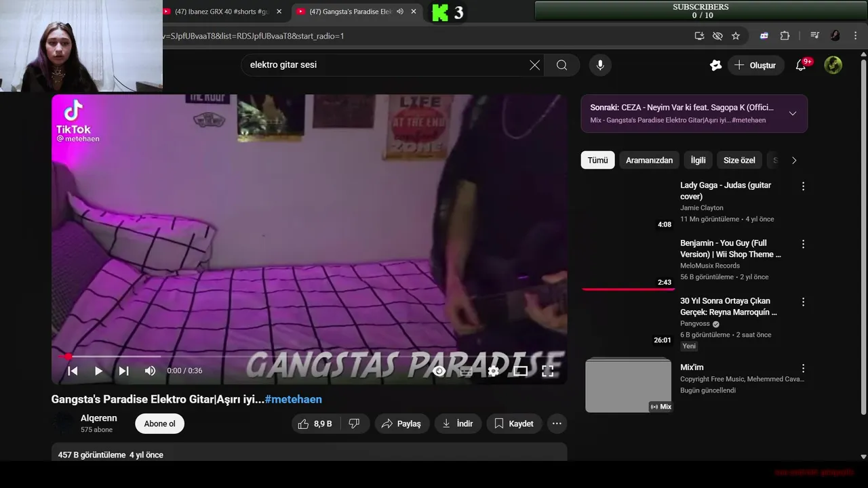Open the YouTube ask/AI sparkle icon
868x488 pixels.
click(715, 65)
